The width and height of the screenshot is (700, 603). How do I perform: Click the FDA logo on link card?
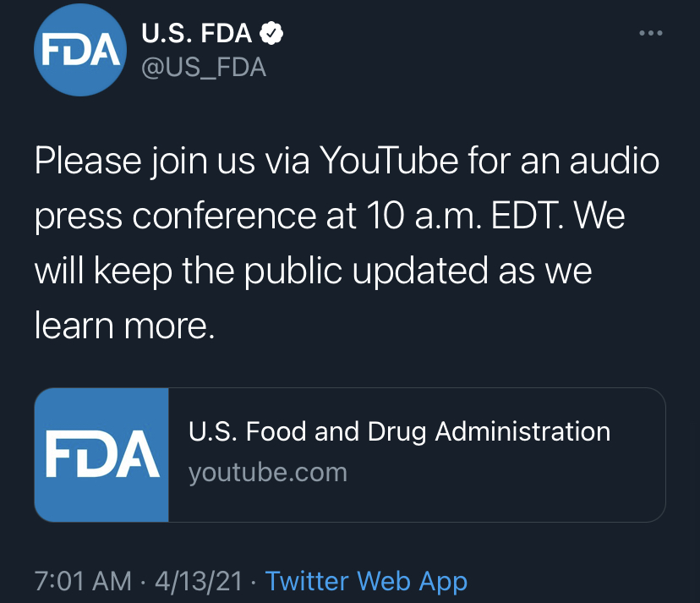click(x=101, y=455)
